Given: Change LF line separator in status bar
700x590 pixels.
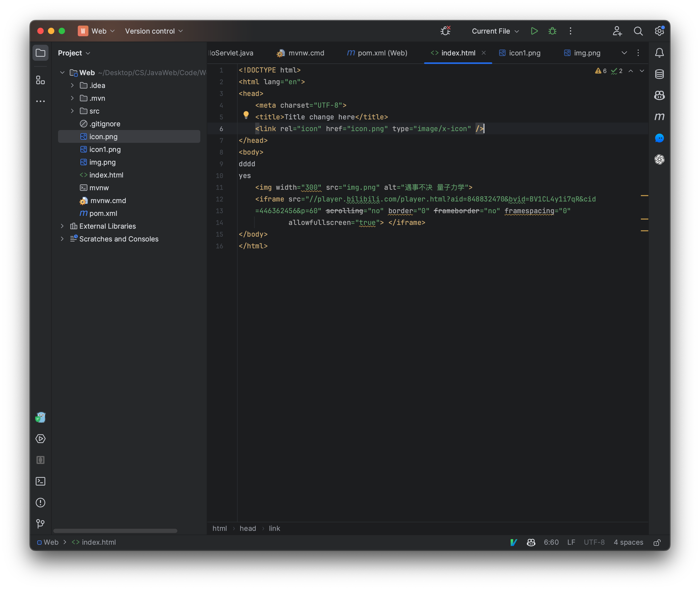Looking at the screenshot, I should tap(571, 543).
